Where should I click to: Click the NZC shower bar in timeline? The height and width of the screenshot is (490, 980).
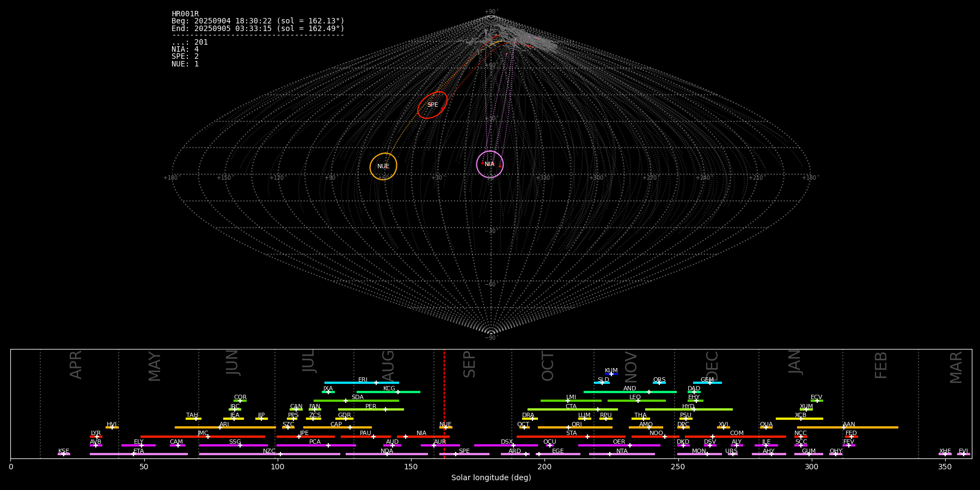coord(269,454)
